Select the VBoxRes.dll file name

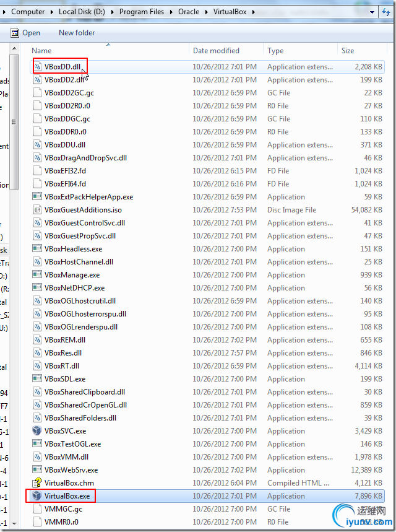tap(63, 353)
